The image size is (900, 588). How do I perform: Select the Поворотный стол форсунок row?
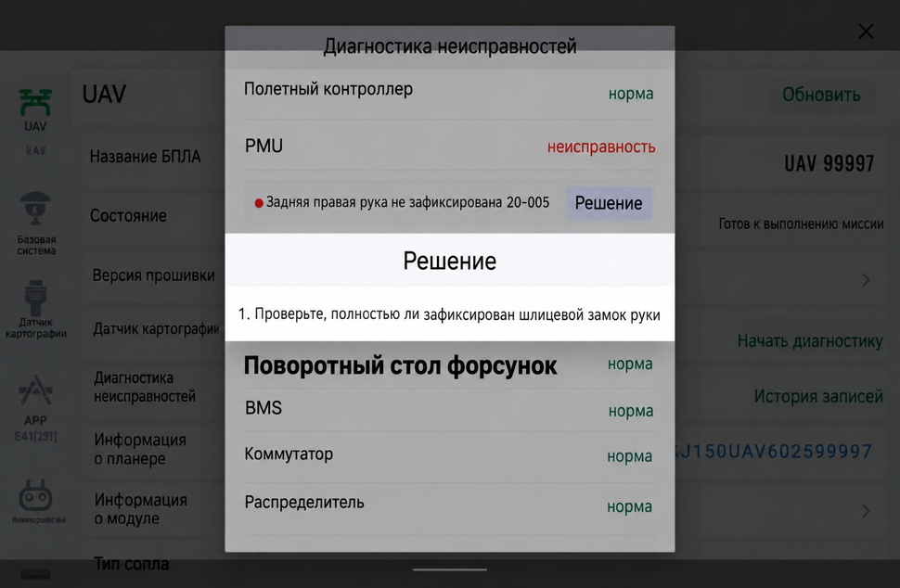point(449,365)
